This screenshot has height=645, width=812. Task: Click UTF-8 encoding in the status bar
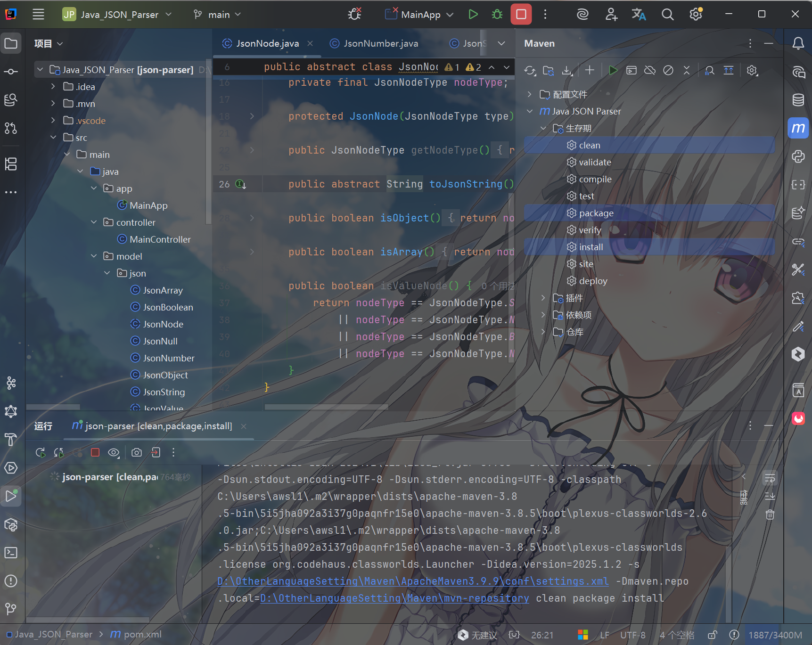click(632, 635)
